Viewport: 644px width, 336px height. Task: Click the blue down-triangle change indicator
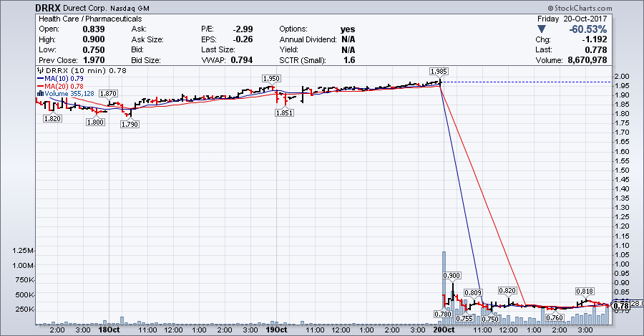pos(542,29)
